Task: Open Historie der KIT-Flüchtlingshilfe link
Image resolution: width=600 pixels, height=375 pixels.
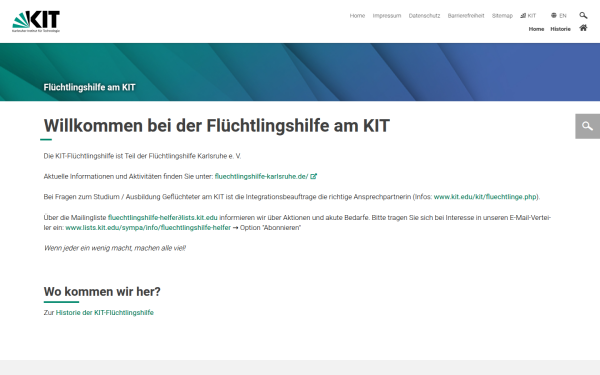Action: pos(104,313)
